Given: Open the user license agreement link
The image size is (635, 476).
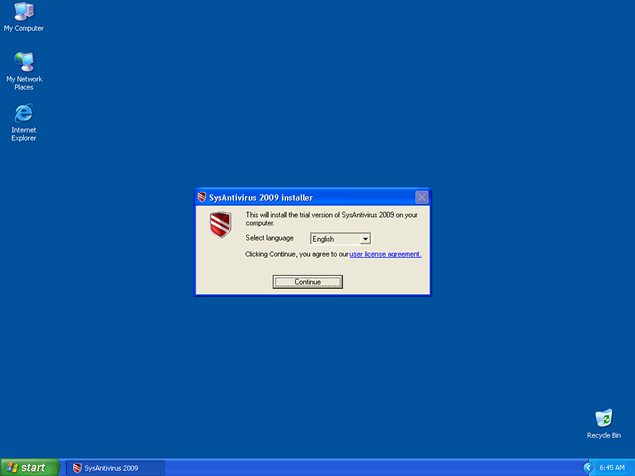Looking at the screenshot, I should coord(385,254).
